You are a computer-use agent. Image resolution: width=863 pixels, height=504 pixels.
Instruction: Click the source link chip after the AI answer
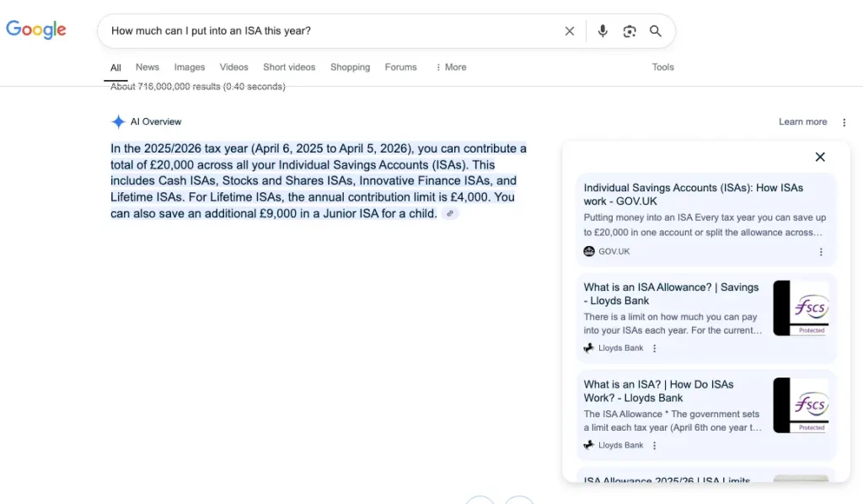click(450, 213)
